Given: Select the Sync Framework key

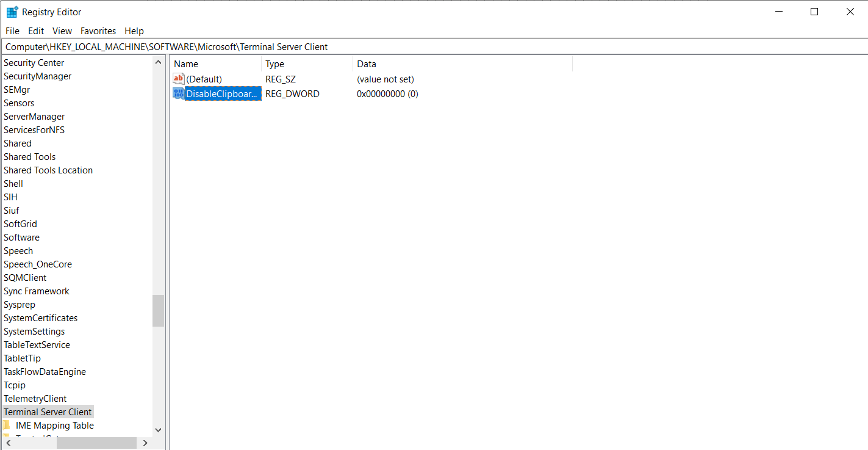Looking at the screenshot, I should click(37, 291).
